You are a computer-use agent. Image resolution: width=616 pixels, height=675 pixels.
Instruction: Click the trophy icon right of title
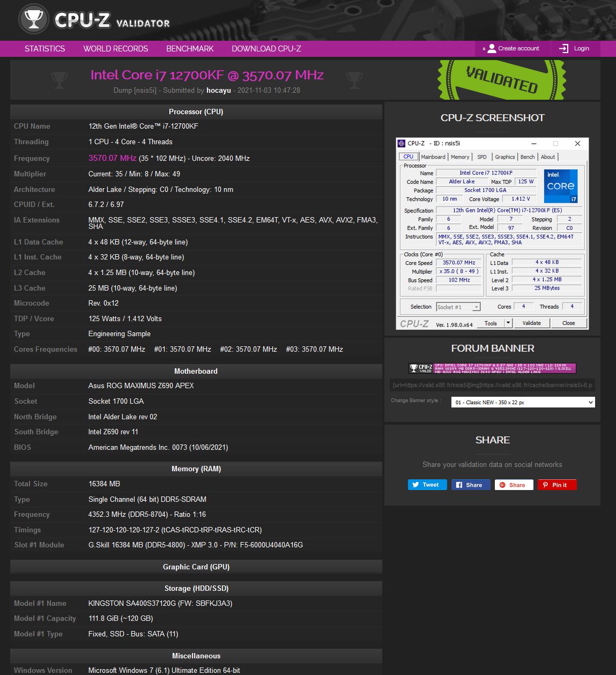point(354,80)
